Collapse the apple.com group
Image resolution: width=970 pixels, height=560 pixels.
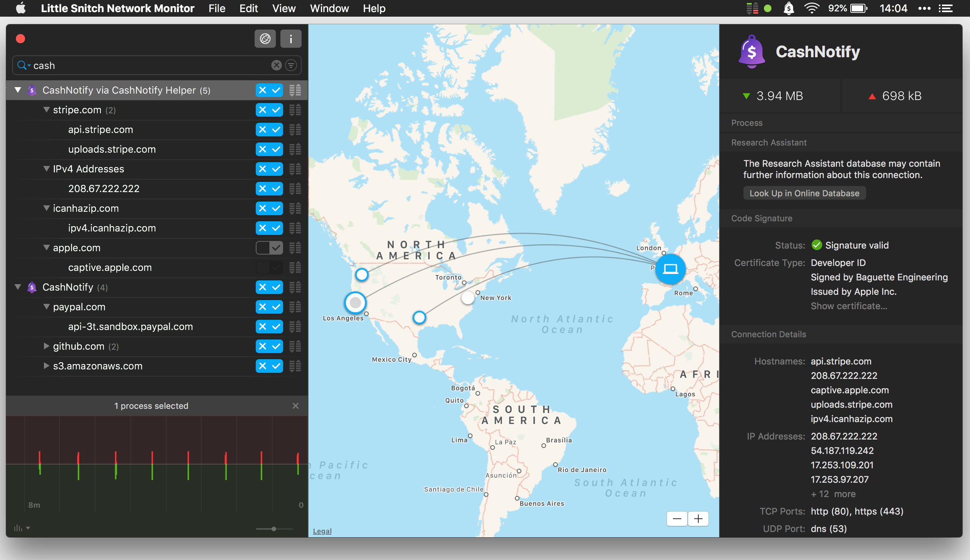tap(47, 248)
